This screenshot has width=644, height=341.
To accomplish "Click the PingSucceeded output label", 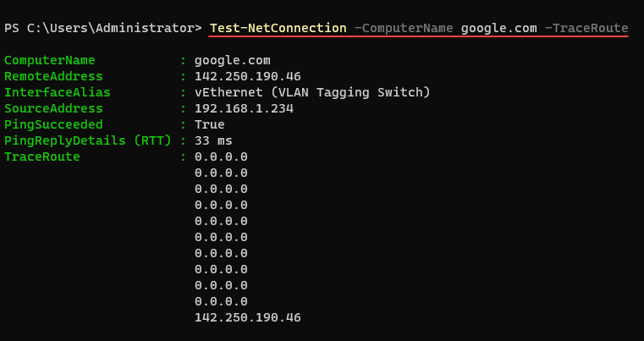I will 53,124.
